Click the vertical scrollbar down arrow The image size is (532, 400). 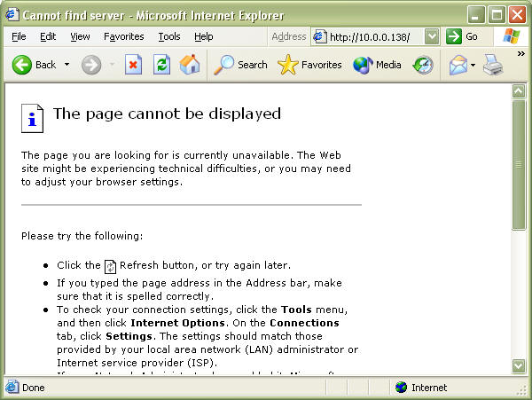[x=519, y=365]
